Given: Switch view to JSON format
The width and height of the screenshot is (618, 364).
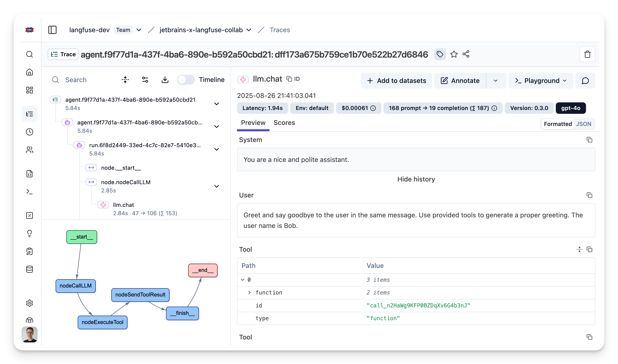Looking at the screenshot, I should point(584,124).
